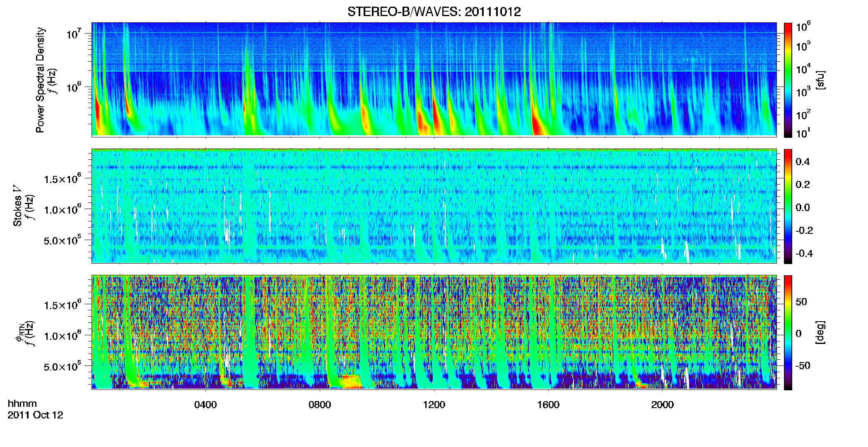Click the power spectral density spectrogram panel
The image size is (868, 447).
(x=434, y=79)
